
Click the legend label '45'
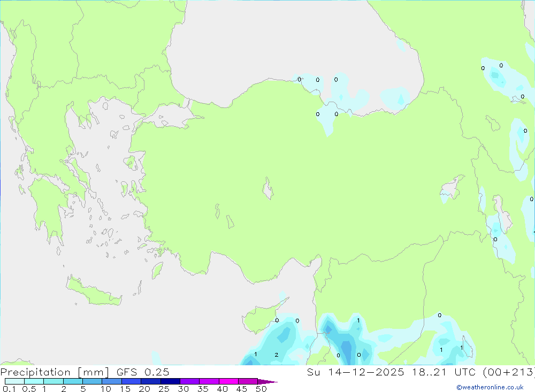click(242, 389)
